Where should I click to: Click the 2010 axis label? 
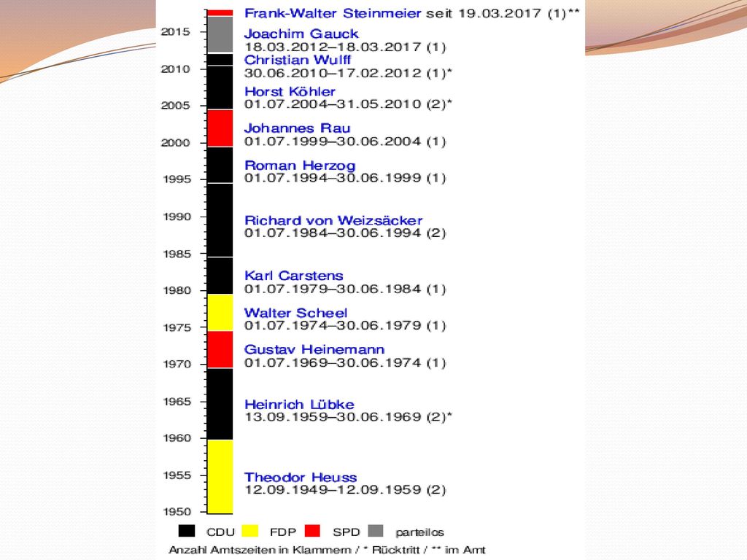175,69
